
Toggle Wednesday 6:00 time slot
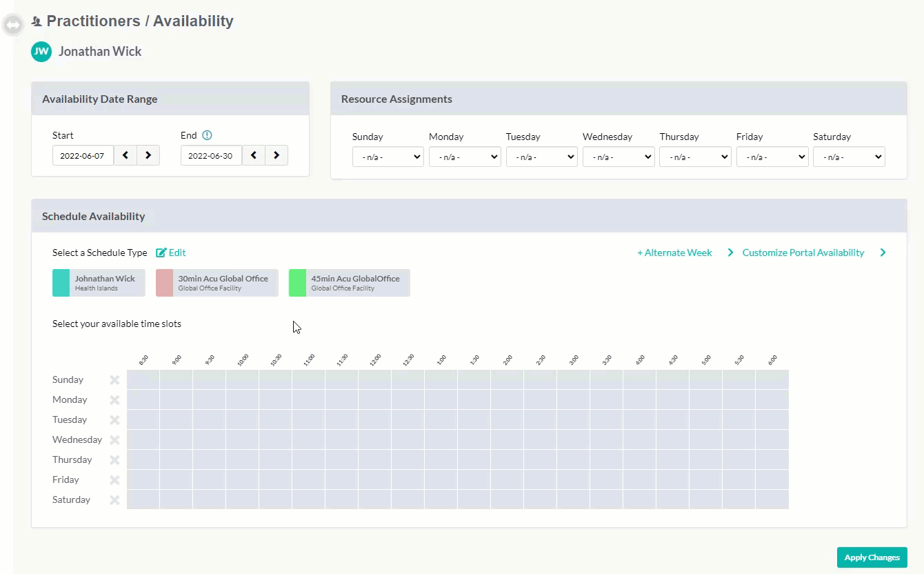772,439
